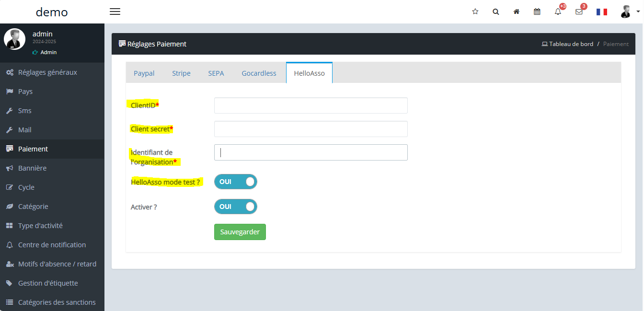
Task: Switch to the Paypal tab
Action: coord(144,73)
